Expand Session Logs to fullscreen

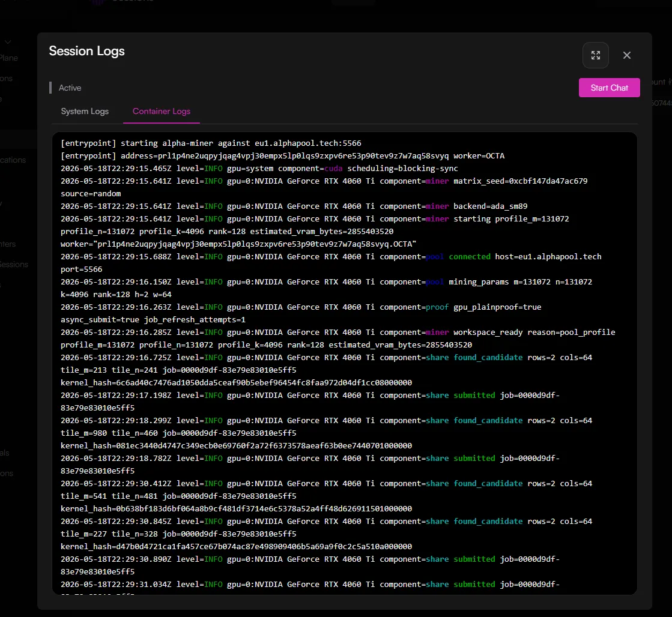pyautogui.click(x=595, y=55)
